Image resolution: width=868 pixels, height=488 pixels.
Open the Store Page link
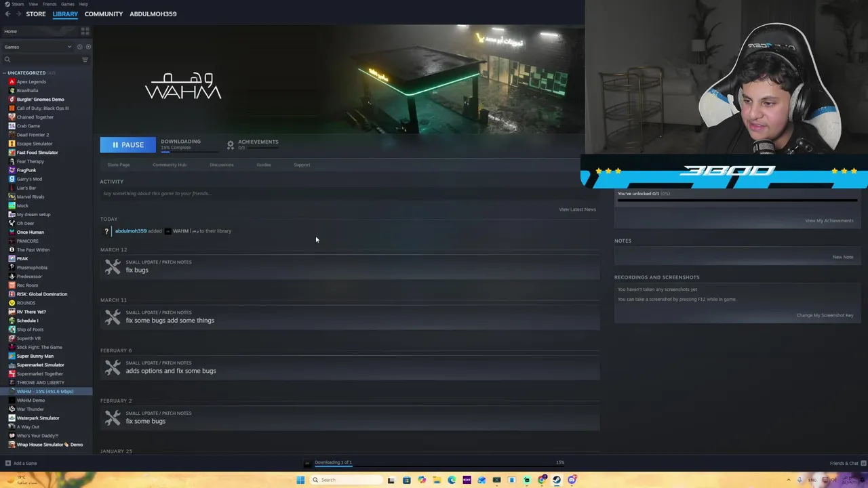[118, 165]
